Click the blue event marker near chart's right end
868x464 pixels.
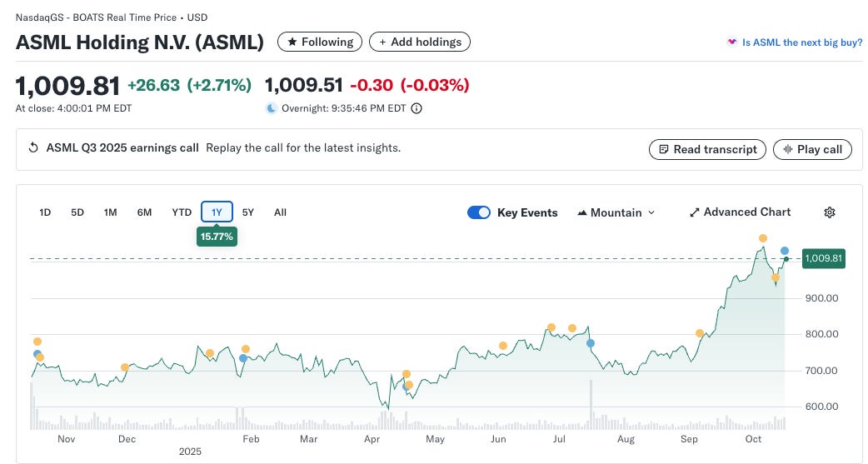click(785, 251)
